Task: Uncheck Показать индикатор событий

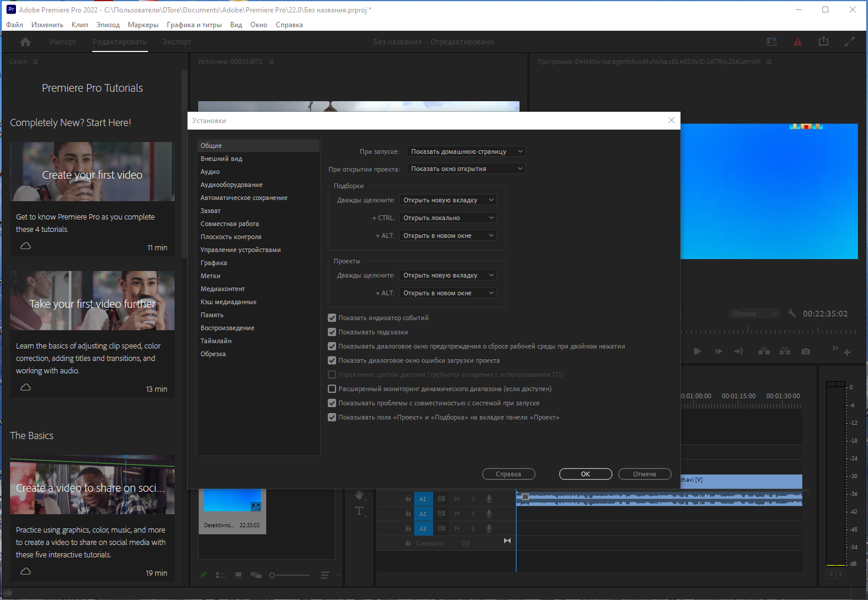Action: [x=332, y=318]
